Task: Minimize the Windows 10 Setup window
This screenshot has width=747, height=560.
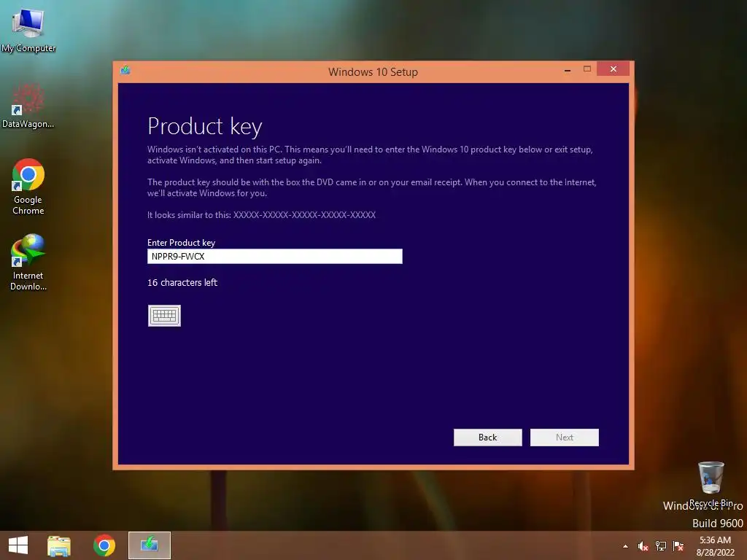Action: [x=568, y=70]
